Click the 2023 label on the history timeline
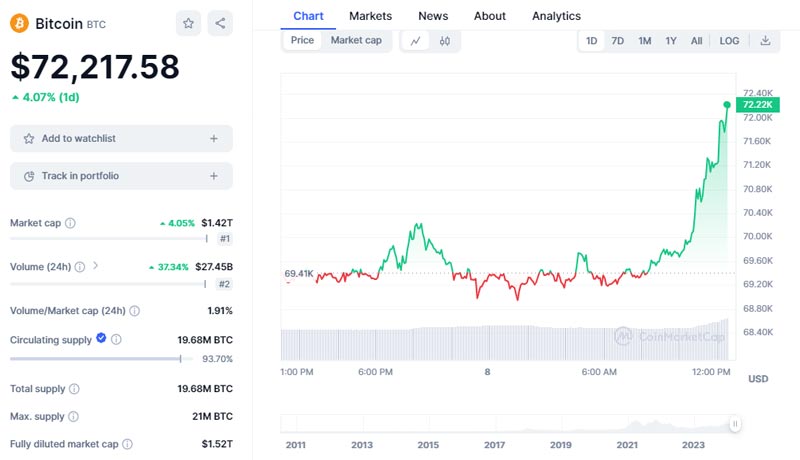 [693, 445]
